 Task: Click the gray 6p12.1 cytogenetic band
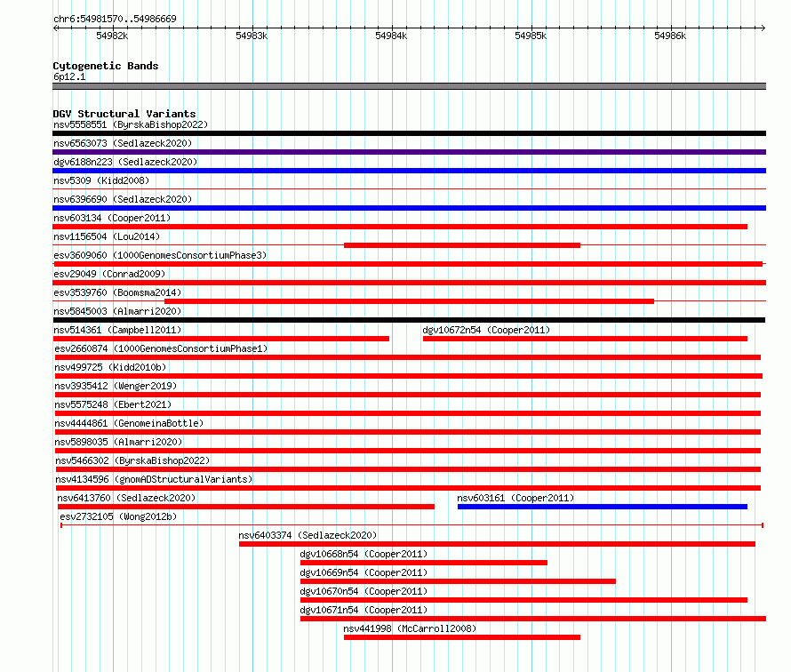(409, 86)
